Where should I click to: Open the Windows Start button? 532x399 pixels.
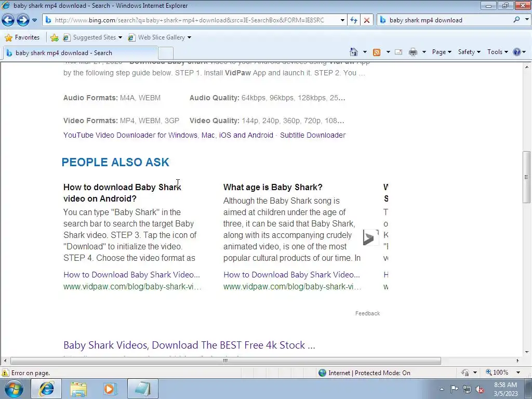(x=14, y=389)
